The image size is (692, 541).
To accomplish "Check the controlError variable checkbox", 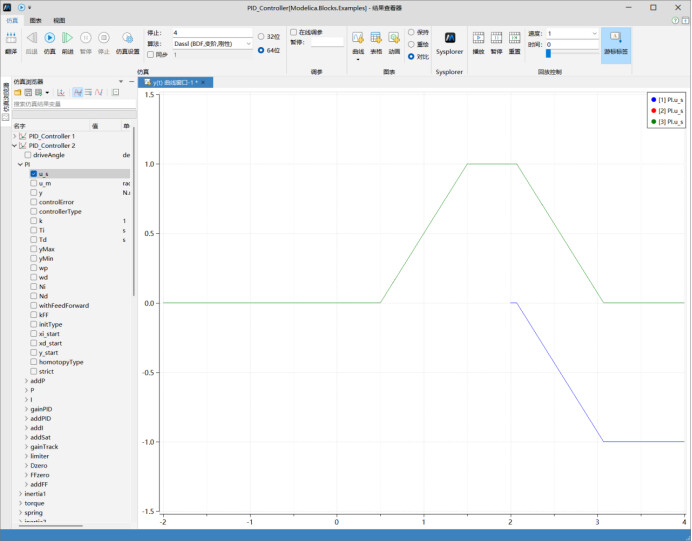I will [x=34, y=202].
